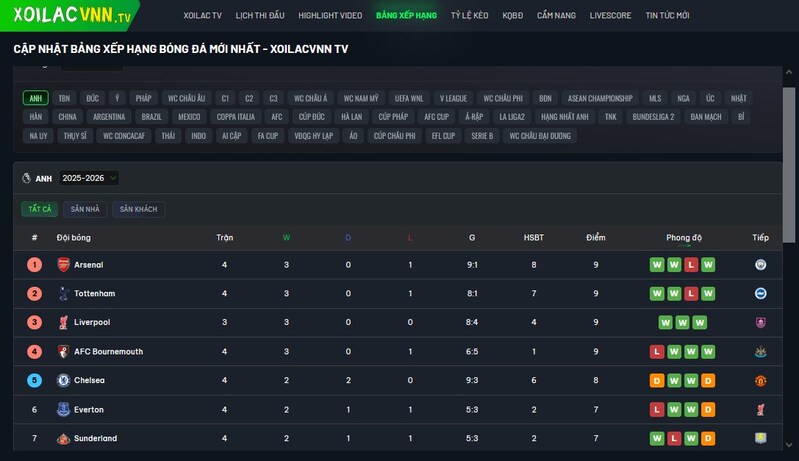Viewport: 799px width, 461px height.
Task: Click the Liverpool crest beside the team name
Action: [63, 323]
